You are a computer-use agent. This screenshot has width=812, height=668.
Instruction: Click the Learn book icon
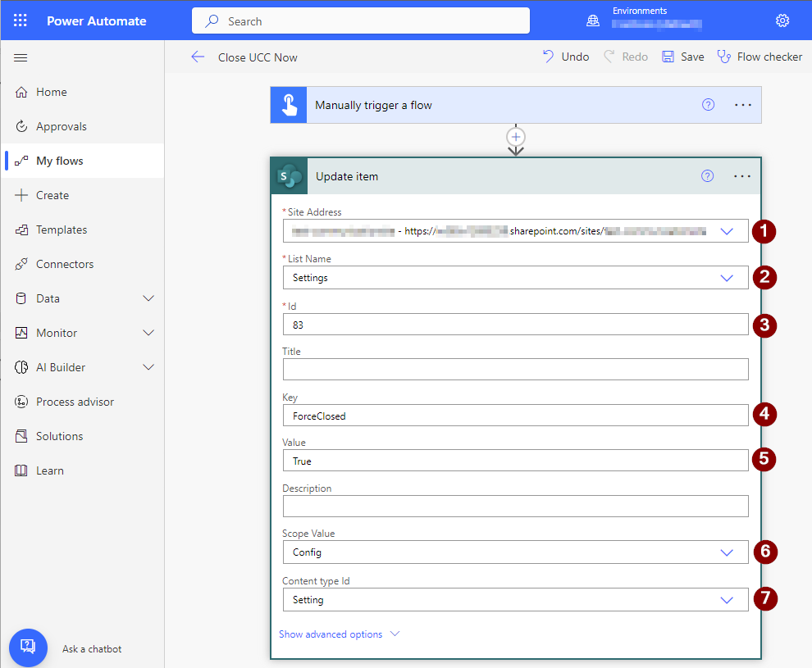[21, 470]
